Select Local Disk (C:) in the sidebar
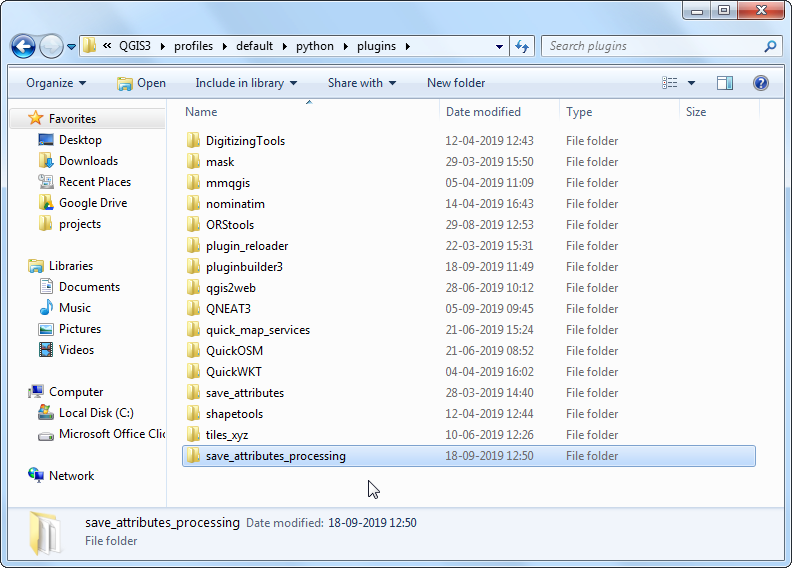 point(95,413)
